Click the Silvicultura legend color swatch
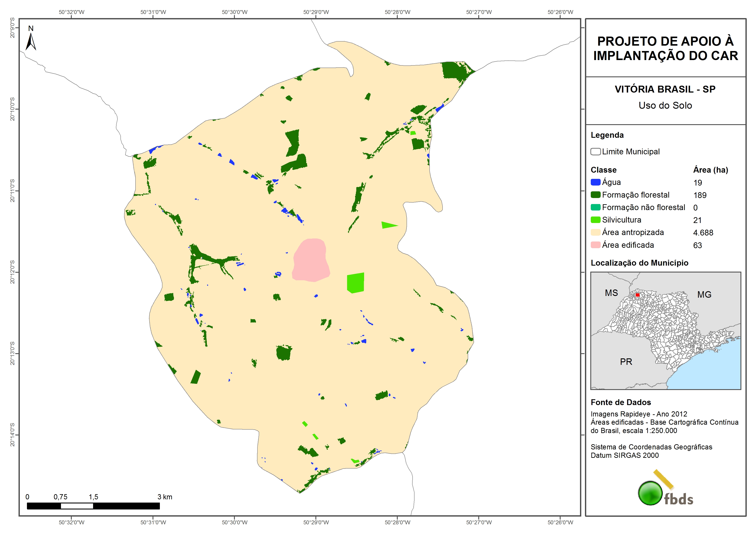Screen dimensions: 756x534 click(595, 220)
